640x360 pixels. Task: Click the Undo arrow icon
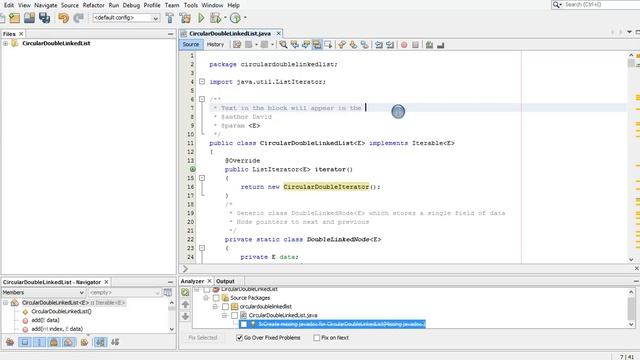[63, 18]
